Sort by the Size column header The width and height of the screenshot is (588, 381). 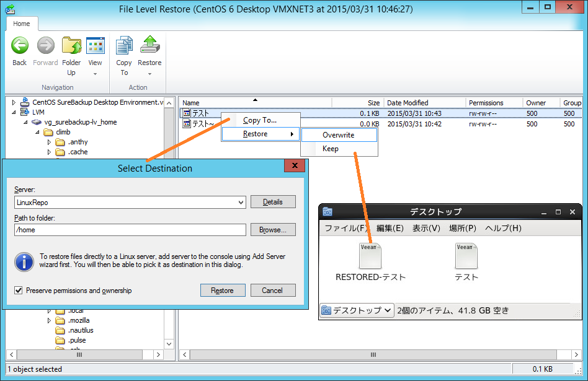pos(358,103)
